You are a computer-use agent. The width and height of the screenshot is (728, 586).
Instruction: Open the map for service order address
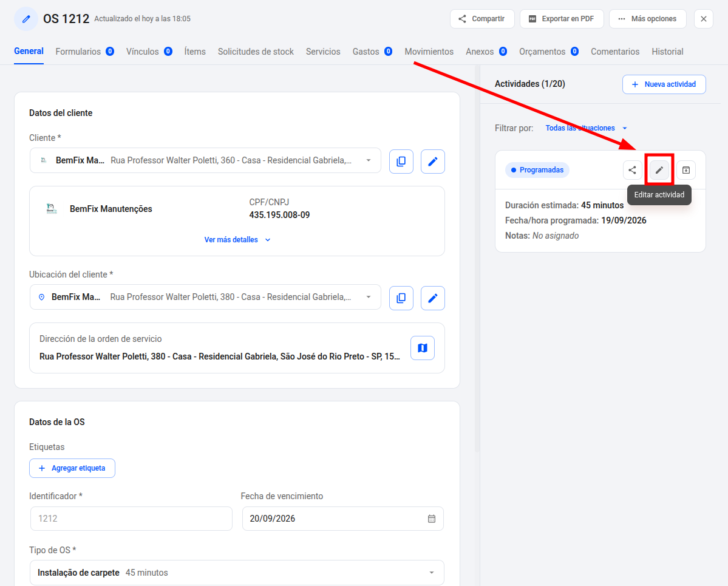click(423, 348)
